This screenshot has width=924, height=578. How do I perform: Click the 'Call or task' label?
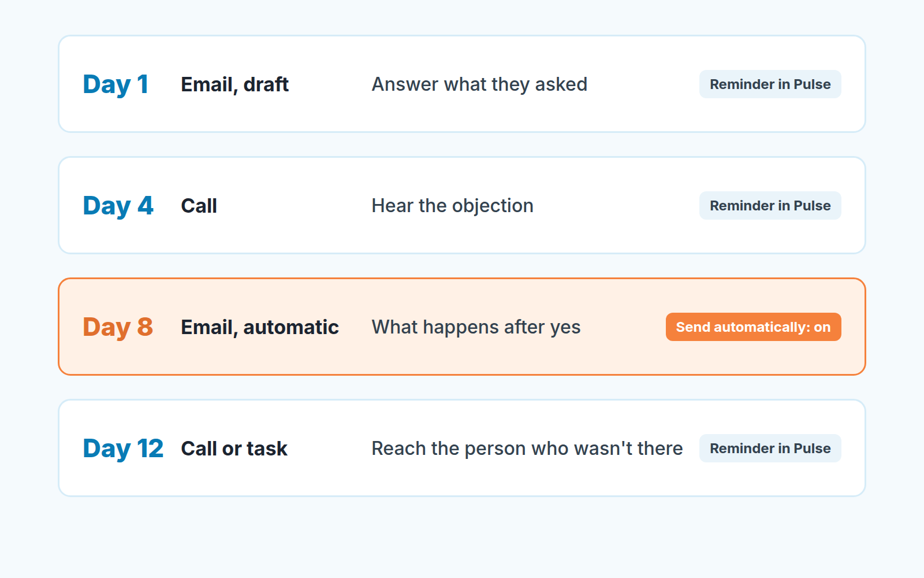coord(234,449)
